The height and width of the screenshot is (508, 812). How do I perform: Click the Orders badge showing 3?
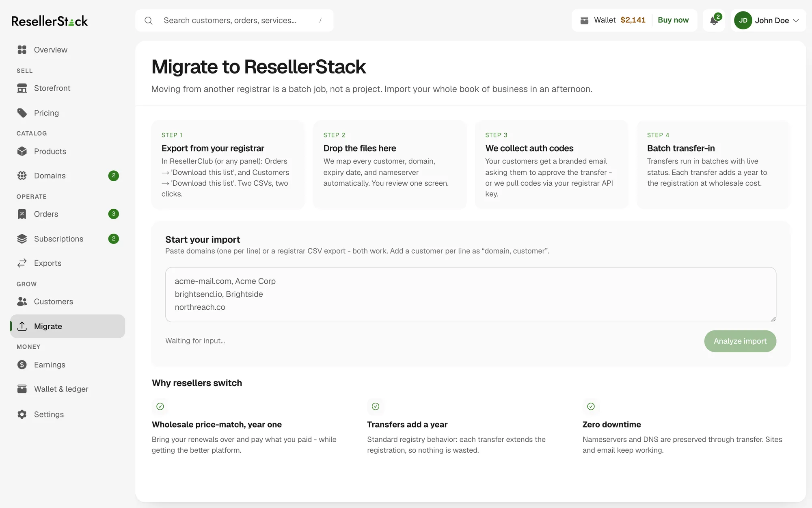click(x=114, y=214)
